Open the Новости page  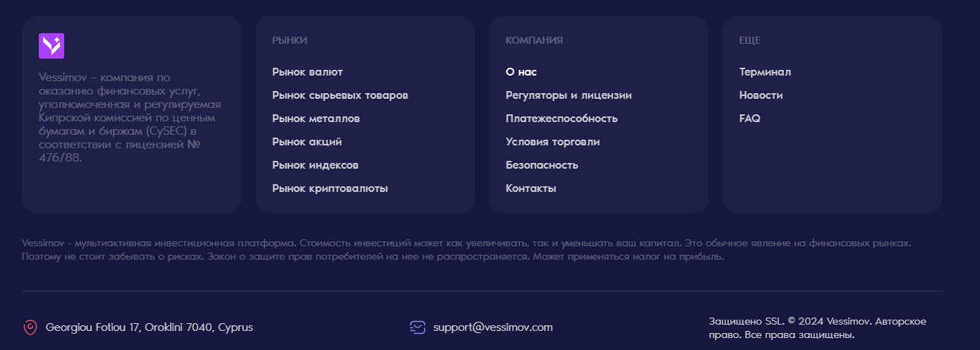(x=761, y=95)
